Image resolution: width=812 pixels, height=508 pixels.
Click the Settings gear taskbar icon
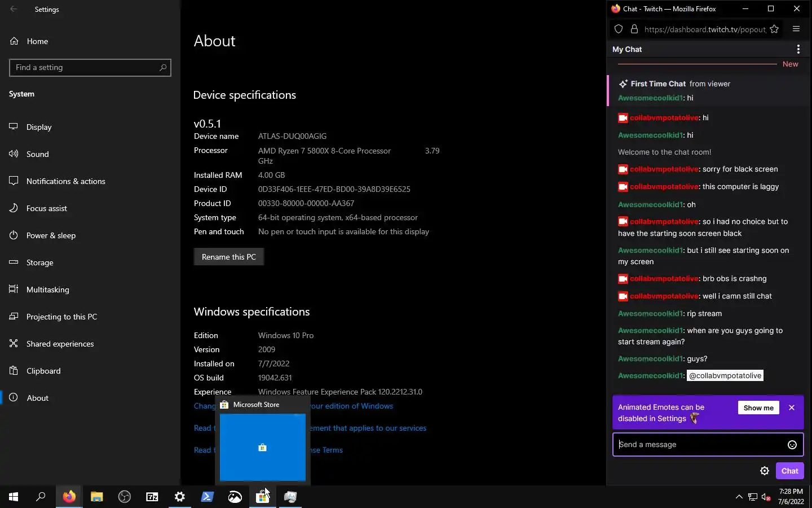[179, 497]
